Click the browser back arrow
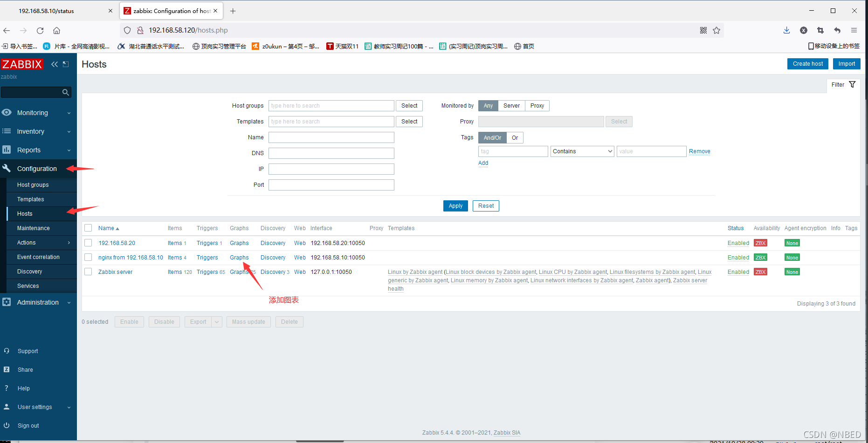This screenshot has width=868, height=443. click(7, 30)
